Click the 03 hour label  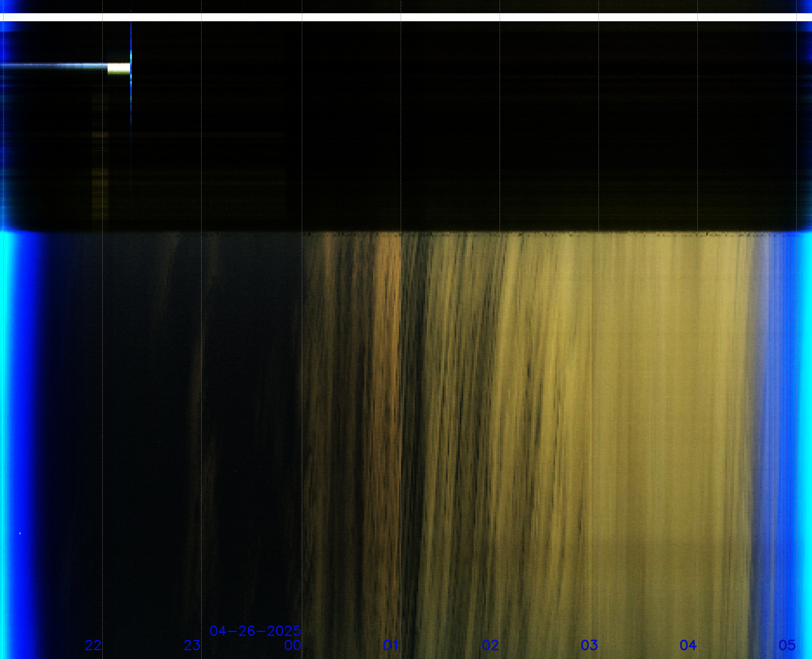(589, 645)
